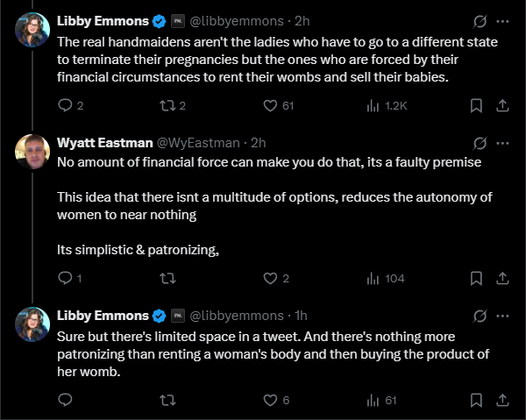Open @WyEastman handle link
Viewport: 526px width, 420px height.
pyautogui.click(x=198, y=143)
